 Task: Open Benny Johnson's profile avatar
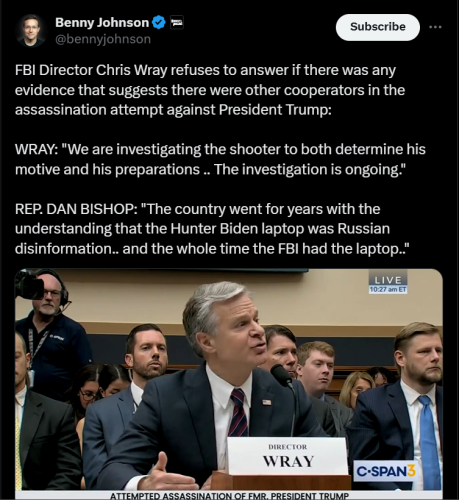[31, 30]
